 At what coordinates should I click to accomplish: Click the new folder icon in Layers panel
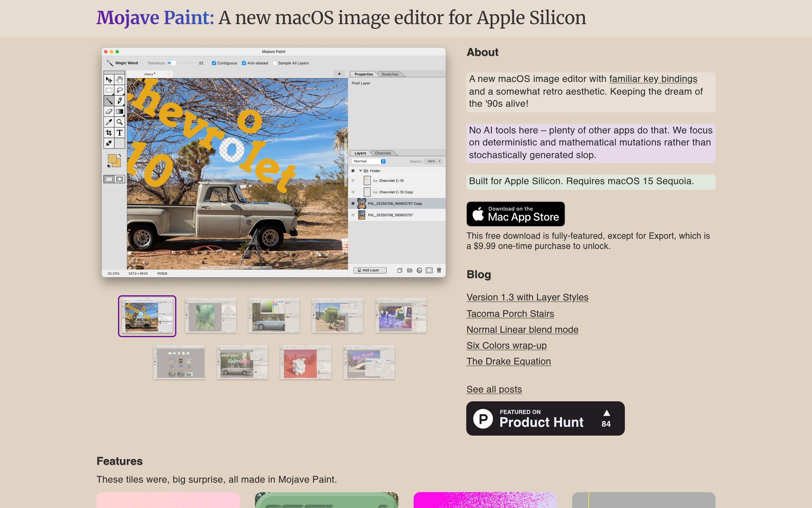tap(409, 270)
